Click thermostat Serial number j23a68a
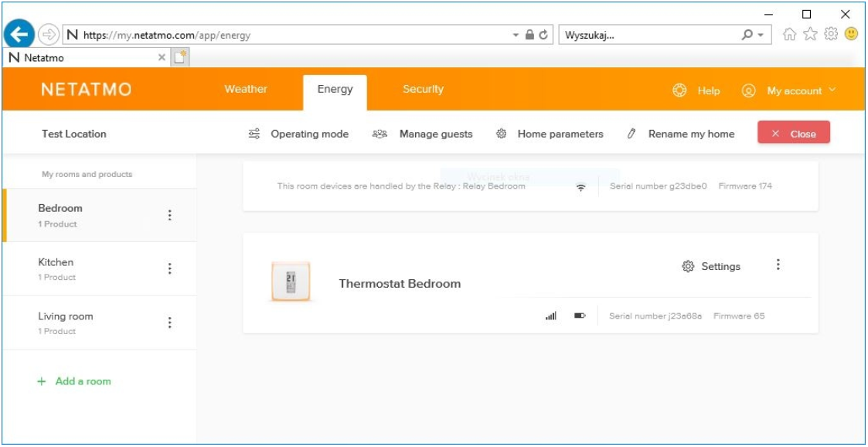Image resolution: width=868 pixels, height=447 pixels. click(x=655, y=316)
